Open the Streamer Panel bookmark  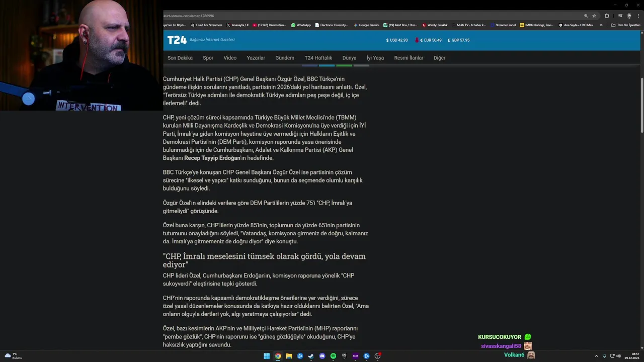pos(503,25)
